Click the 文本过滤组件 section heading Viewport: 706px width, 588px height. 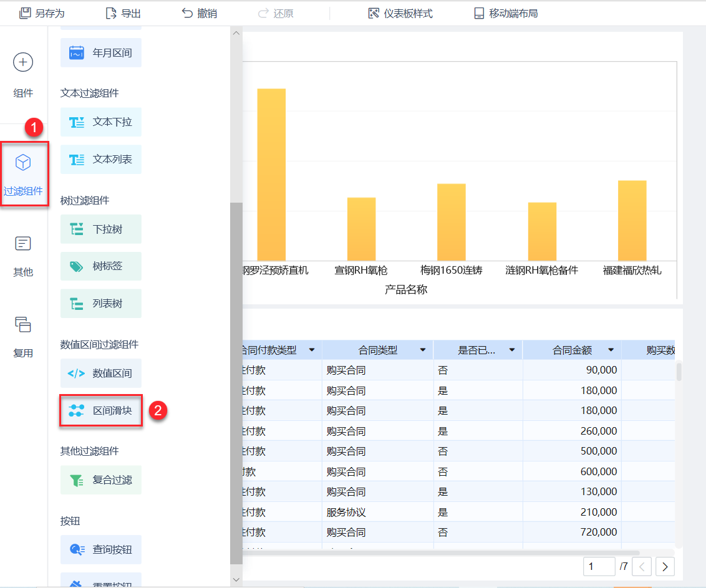click(x=90, y=93)
